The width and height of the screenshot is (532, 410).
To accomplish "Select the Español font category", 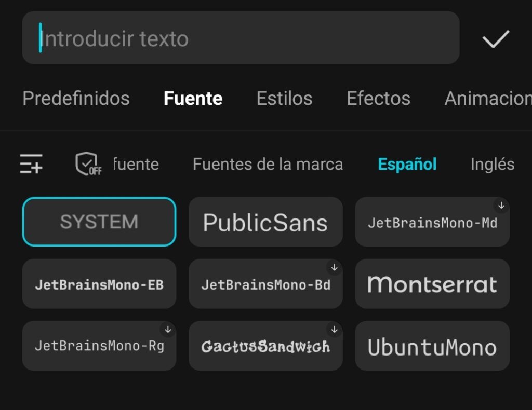I will [407, 165].
